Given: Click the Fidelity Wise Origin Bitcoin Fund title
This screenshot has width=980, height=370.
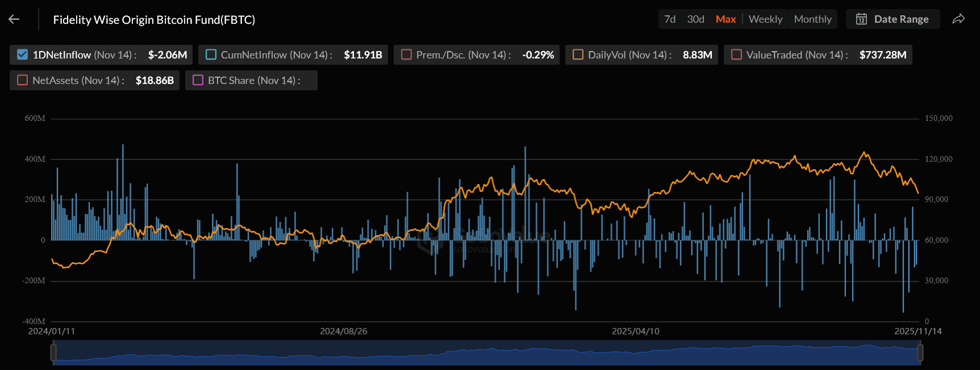Looking at the screenshot, I should coord(154,20).
